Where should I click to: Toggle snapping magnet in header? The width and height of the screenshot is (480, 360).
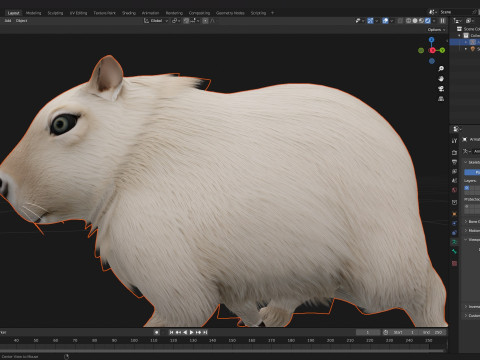point(186,21)
